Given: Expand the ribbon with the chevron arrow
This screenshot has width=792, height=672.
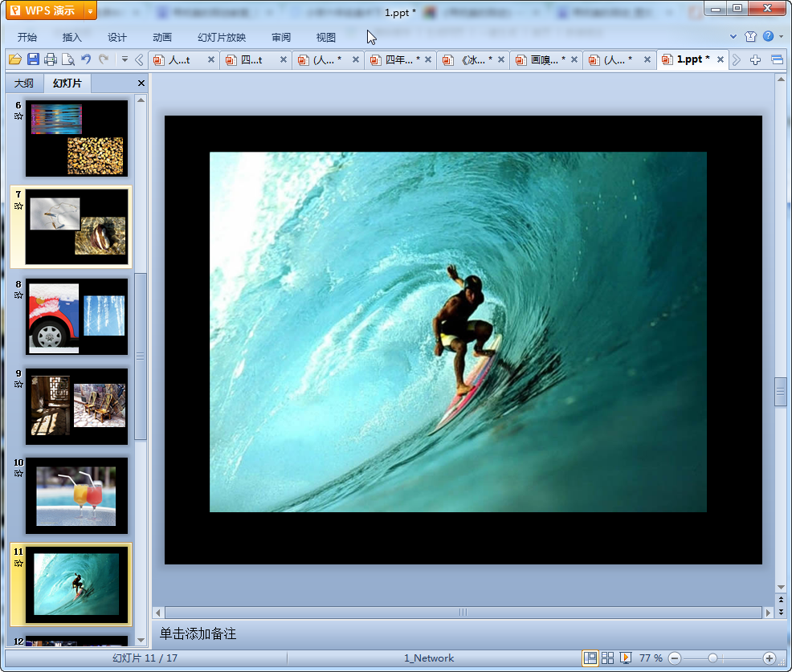Looking at the screenshot, I should (x=733, y=36).
